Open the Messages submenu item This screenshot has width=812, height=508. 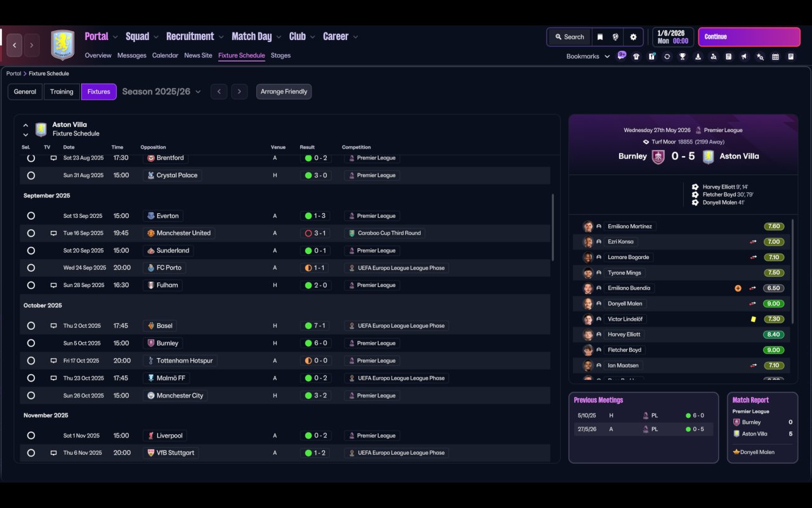pyautogui.click(x=132, y=55)
